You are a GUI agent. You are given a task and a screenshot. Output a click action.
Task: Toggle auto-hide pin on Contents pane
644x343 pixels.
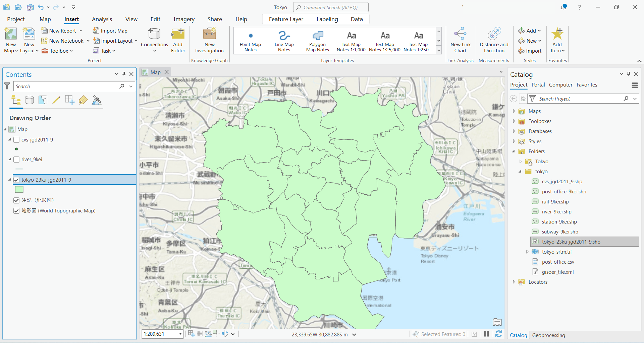point(124,74)
